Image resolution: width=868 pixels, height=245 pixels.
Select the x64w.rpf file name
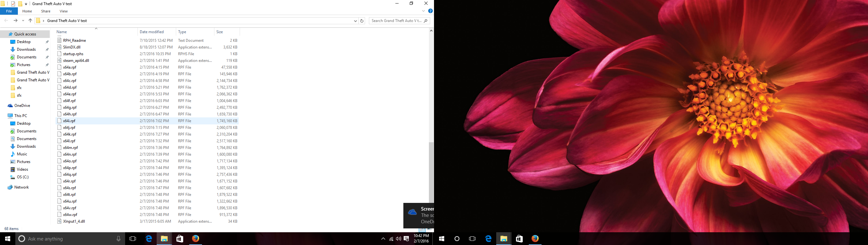click(x=70, y=215)
